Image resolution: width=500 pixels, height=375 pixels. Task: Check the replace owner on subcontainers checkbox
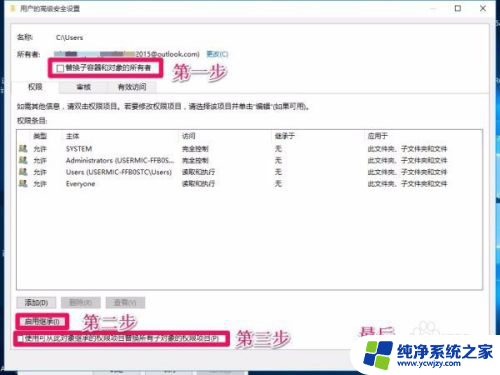(60, 68)
